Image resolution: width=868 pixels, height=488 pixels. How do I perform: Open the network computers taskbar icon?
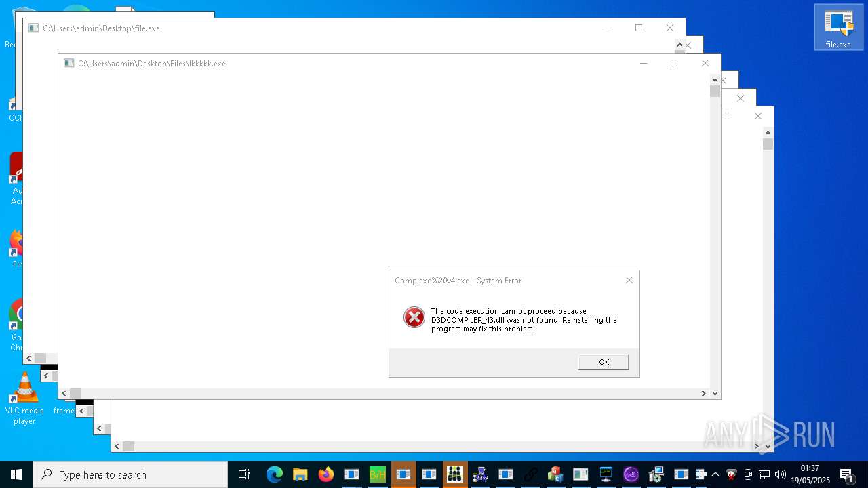[481, 474]
